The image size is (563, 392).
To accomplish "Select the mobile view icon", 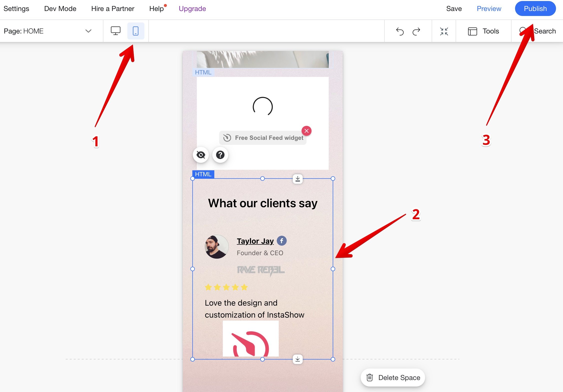I will point(136,31).
